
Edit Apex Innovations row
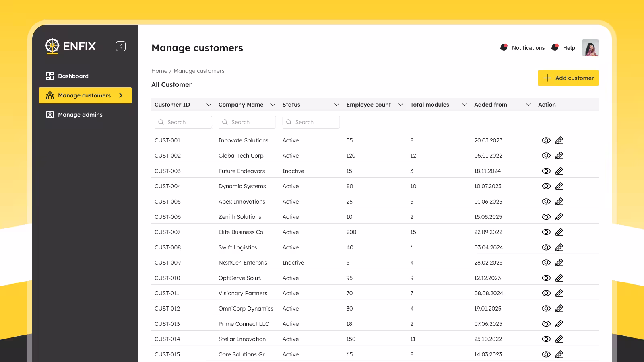coord(559,202)
